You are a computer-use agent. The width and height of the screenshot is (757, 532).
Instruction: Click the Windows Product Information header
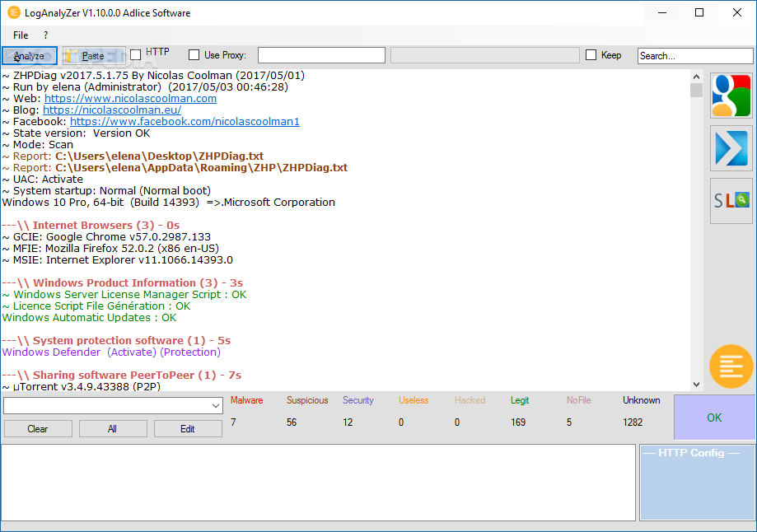(123, 283)
